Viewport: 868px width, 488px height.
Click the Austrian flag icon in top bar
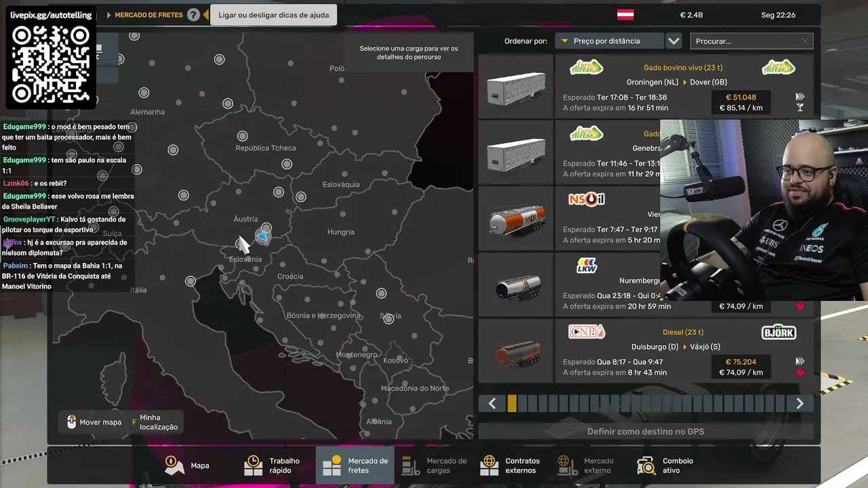625,15
